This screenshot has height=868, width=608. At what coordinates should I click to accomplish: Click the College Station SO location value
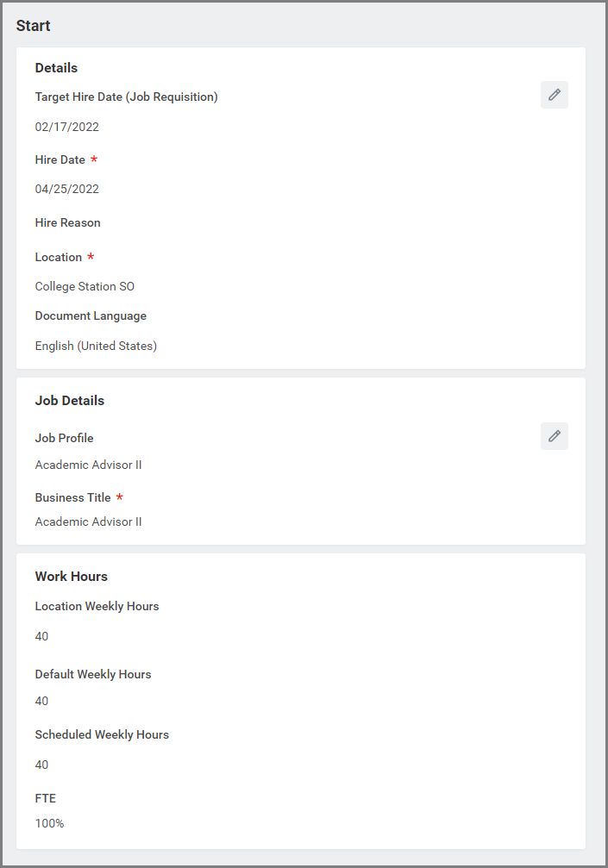click(85, 286)
